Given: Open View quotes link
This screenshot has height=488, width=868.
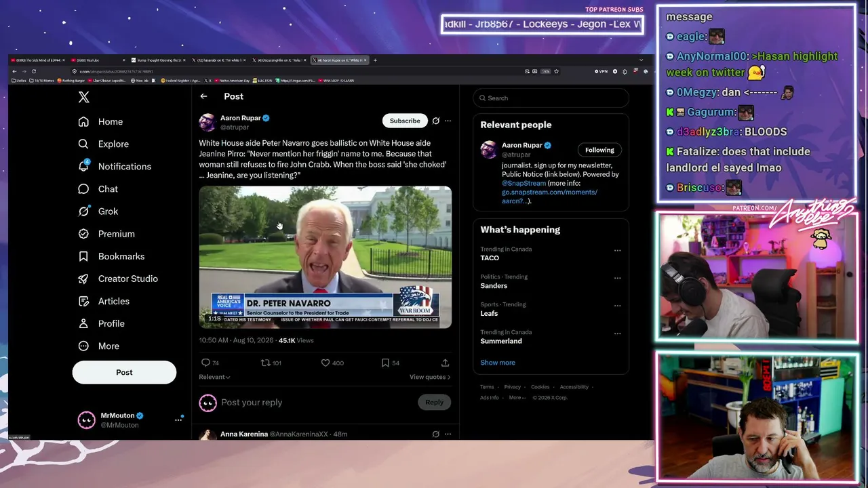Looking at the screenshot, I should (430, 377).
